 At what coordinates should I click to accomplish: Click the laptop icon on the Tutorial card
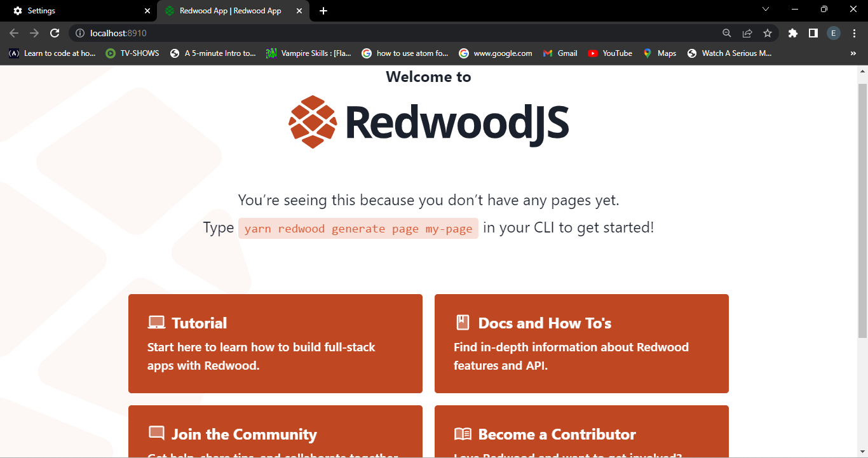click(x=156, y=323)
